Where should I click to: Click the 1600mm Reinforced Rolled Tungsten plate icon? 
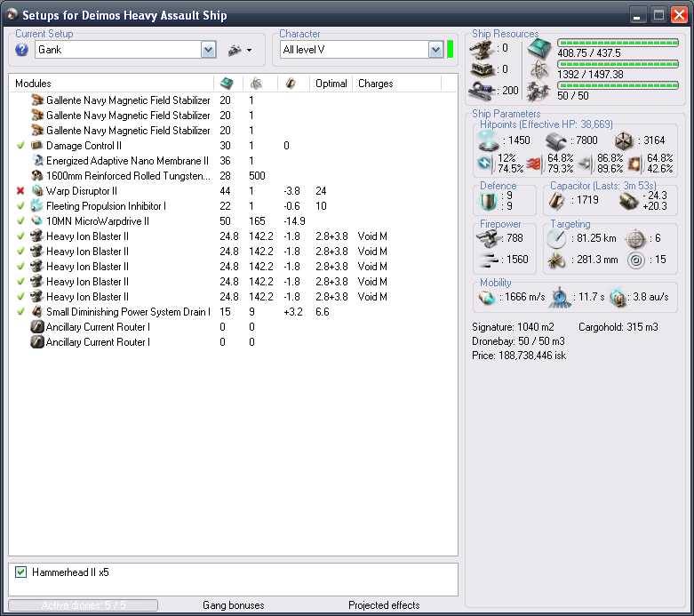(37, 175)
